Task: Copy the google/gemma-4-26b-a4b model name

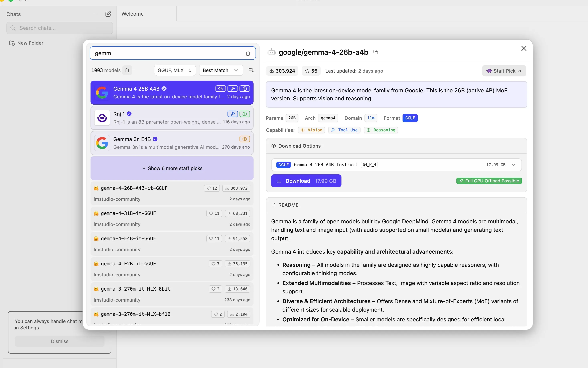Action: 376,52
